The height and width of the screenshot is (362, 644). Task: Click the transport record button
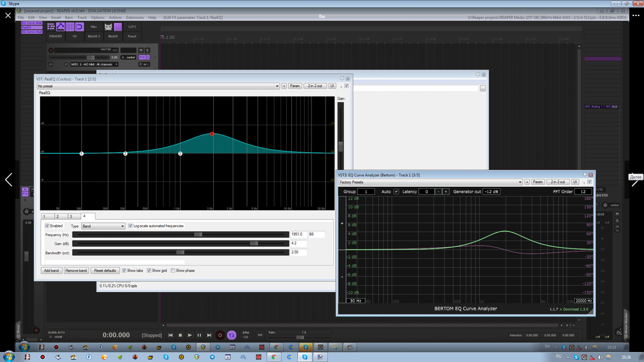click(220, 335)
